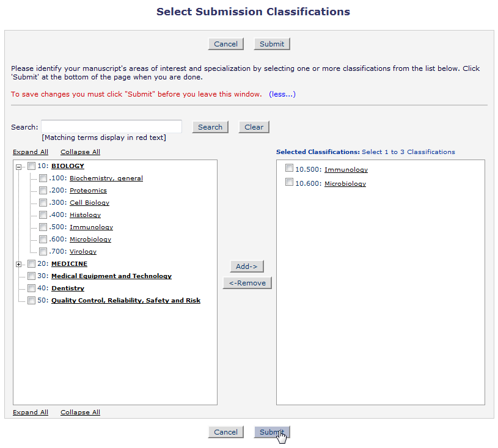This screenshot has width=498, height=448.
Task: Select the 40: Dentistry checkbox
Action: tap(31, 288)
